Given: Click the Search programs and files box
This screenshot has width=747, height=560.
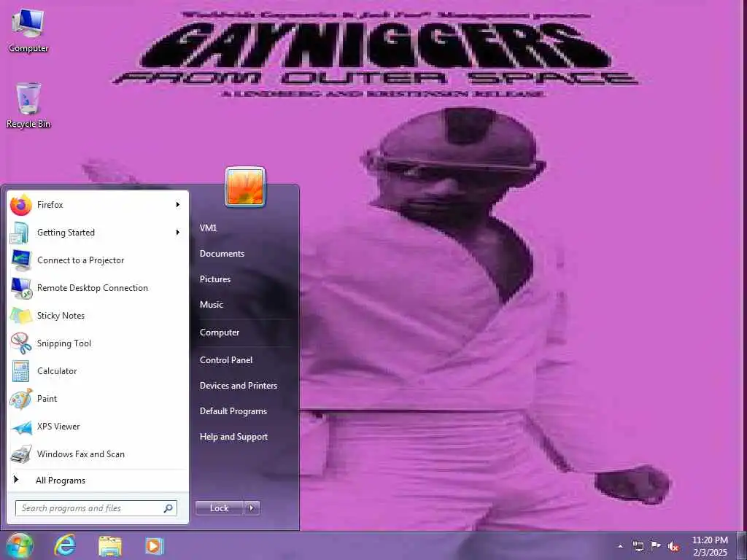Looking at the screenshot, I should tap(96, 508).
